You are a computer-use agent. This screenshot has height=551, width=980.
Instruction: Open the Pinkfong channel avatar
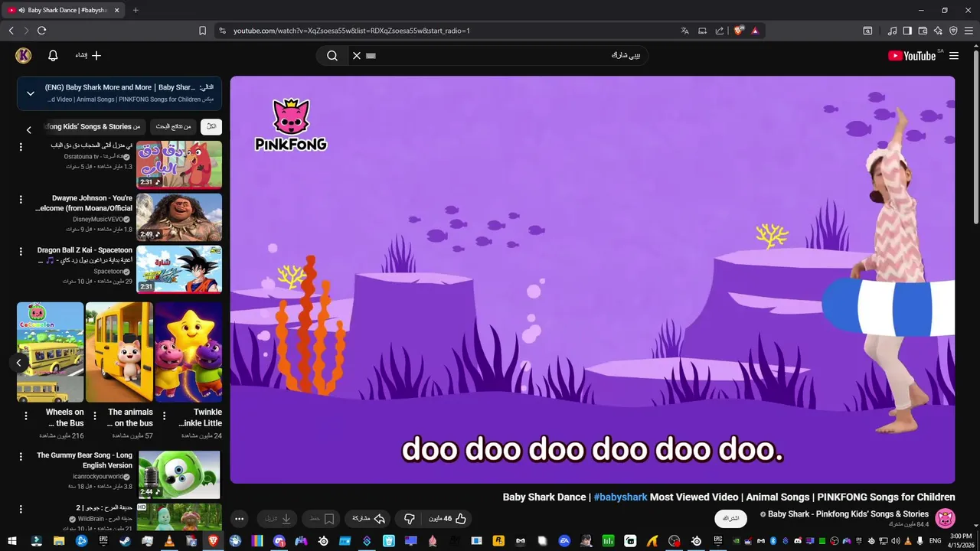tap(945, 518)
